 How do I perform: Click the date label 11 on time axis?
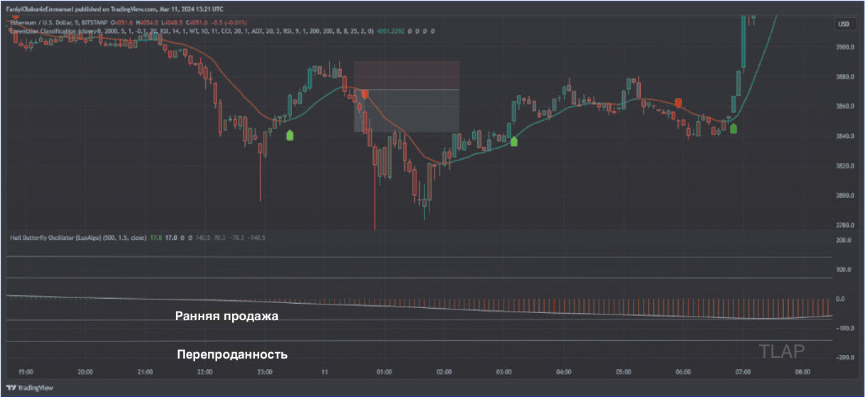325,372
